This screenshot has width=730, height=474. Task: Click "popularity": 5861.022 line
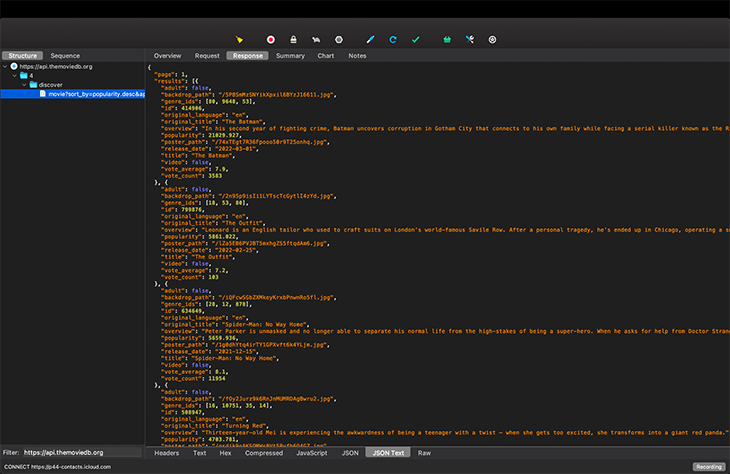click(200, 237)
